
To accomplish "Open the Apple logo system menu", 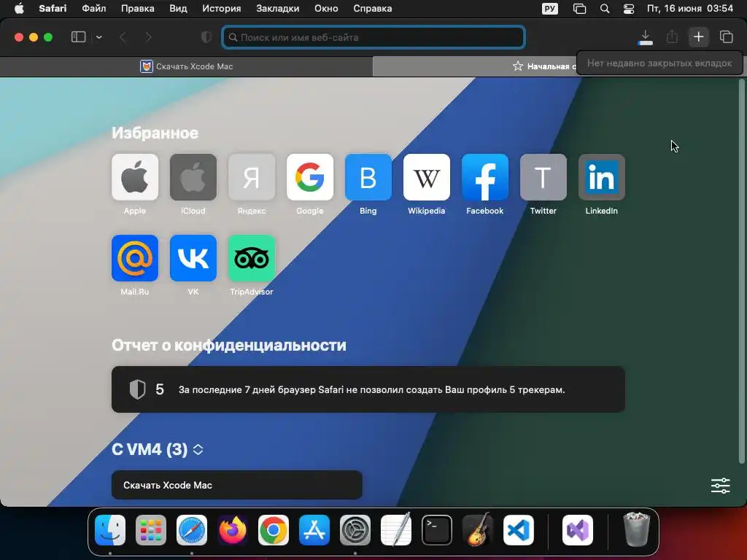I will (x=19, y=9).
